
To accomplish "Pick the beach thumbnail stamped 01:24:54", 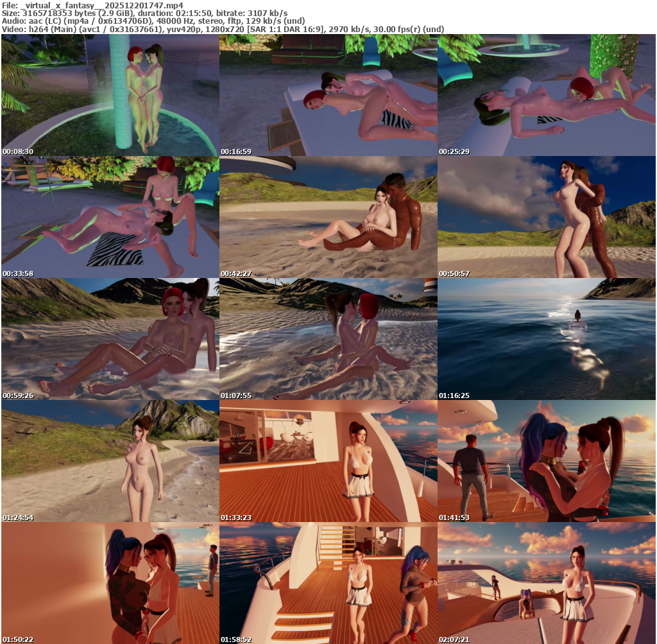I will pos(110,461).
